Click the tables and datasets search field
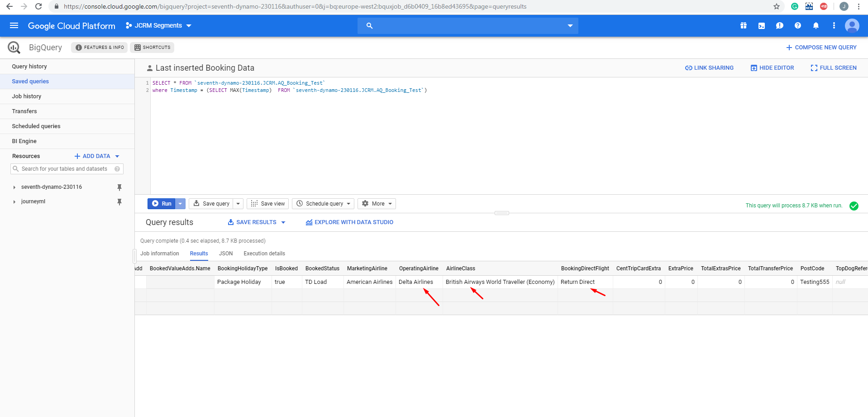The height and width of the screenshot is (417, 868). (x=67, y=169)
